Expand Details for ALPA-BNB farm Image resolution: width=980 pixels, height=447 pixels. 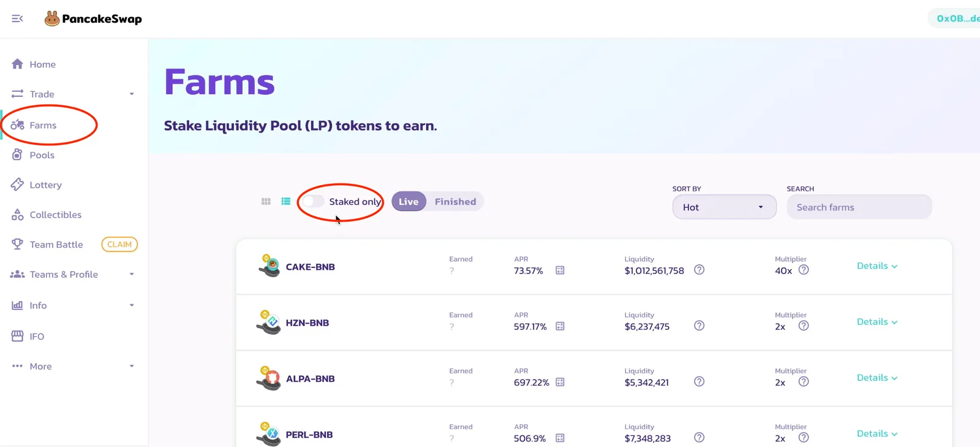click(877, 378)
